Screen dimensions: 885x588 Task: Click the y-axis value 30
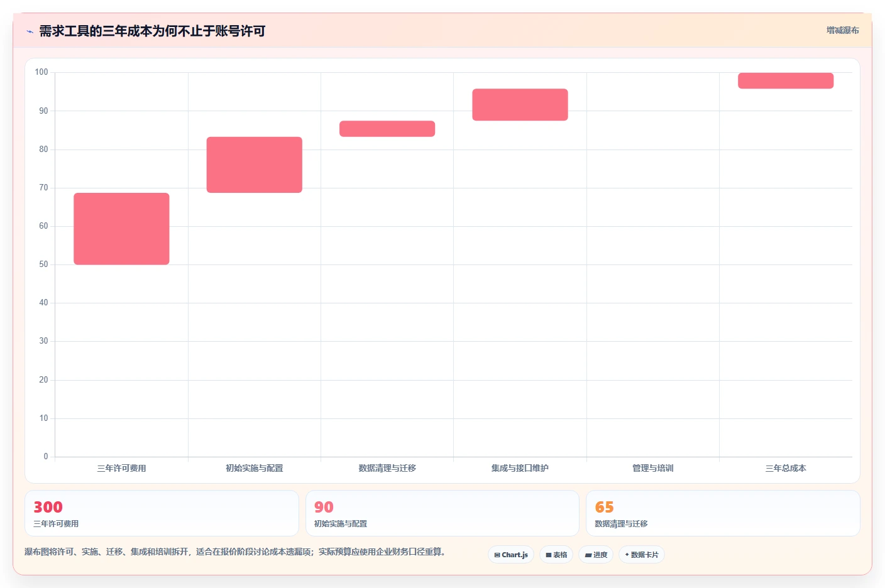[43, 340]
